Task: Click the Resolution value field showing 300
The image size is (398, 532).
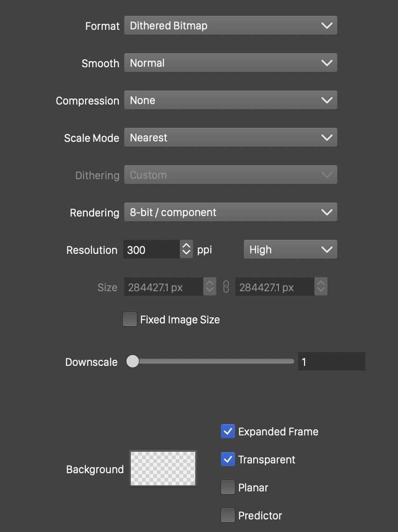Action: [x=151, y=250]
